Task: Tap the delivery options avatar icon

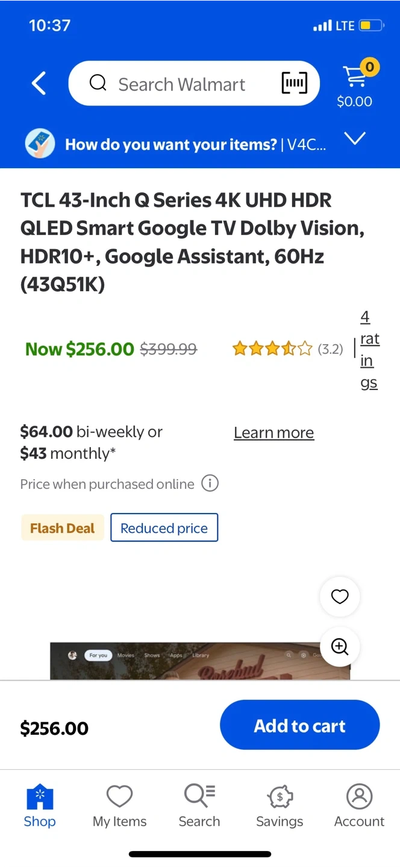Action: 40,144
